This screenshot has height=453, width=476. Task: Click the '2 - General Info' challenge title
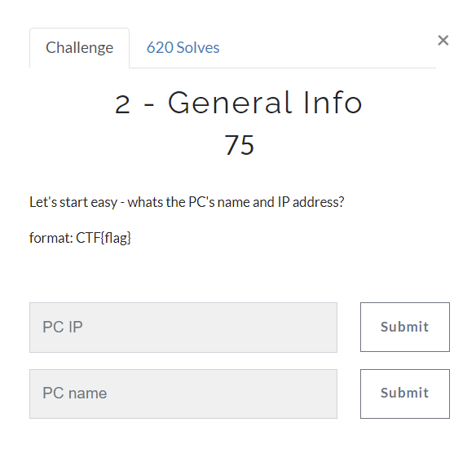tap(238, 103)
